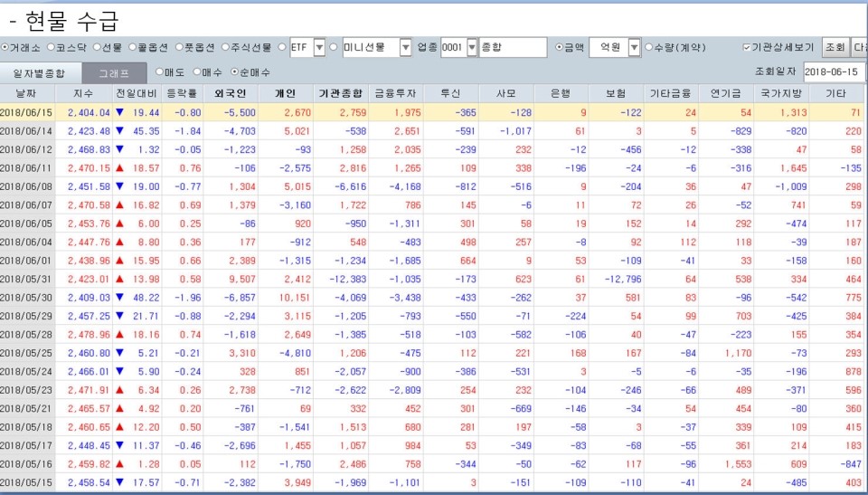
Task: Switch to the 일자별종합 tab
Action: pyautogui.click(x=39, y=72)
